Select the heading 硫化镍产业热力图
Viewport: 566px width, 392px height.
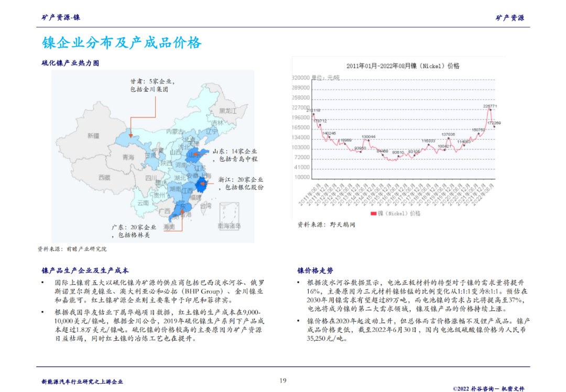[70, 63]
